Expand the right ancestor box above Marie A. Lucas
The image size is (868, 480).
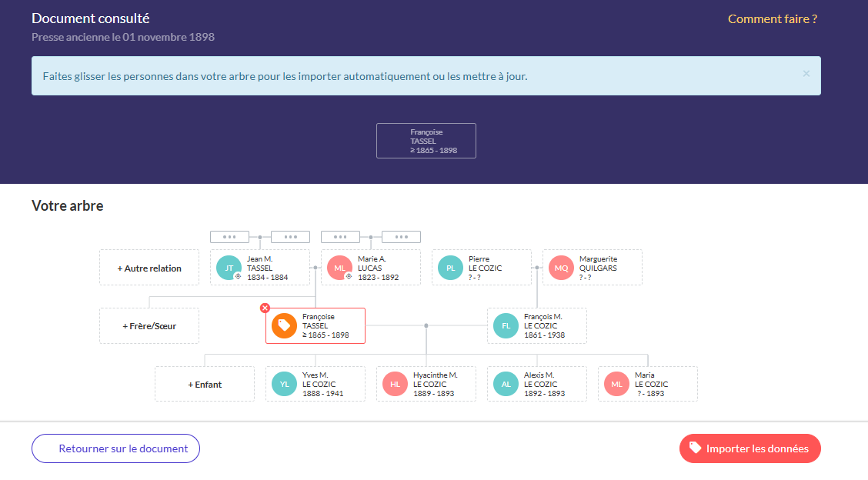(x=401, y=237)
